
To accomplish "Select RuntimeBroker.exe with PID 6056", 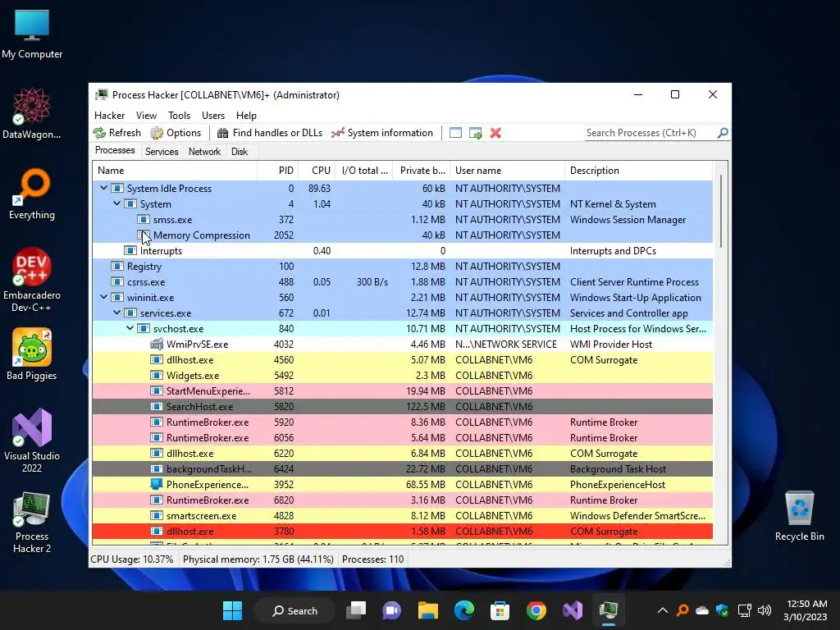I will coord(402,438).
